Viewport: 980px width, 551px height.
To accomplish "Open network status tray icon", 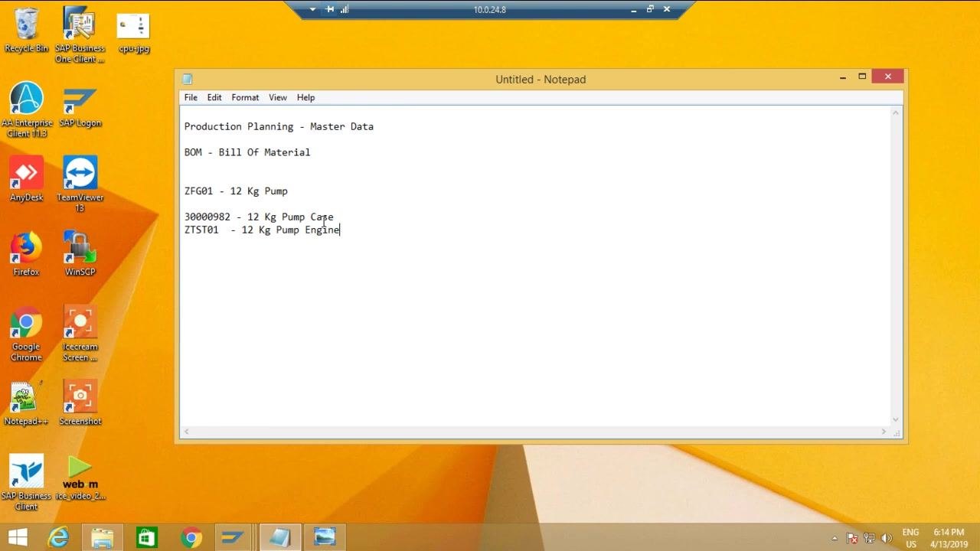I will click(869, 538).
